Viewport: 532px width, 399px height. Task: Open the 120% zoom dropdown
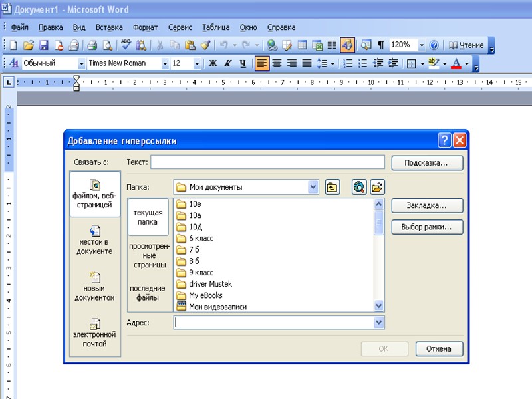click(422, 45)
